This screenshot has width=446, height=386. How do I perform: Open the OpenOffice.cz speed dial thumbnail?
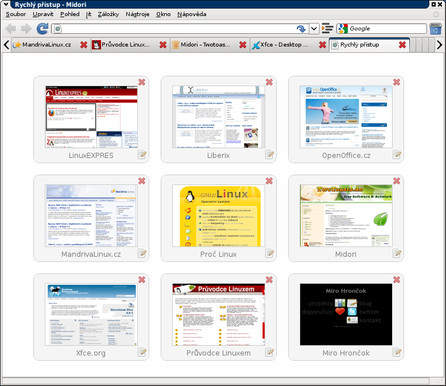[346, 117]
